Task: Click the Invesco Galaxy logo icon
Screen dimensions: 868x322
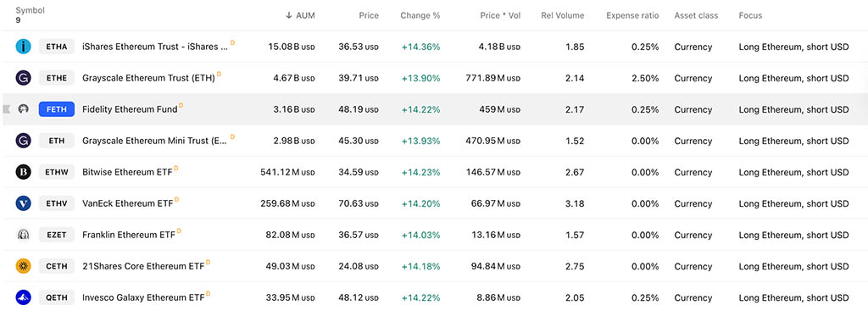Action: (x=23, y=297)
